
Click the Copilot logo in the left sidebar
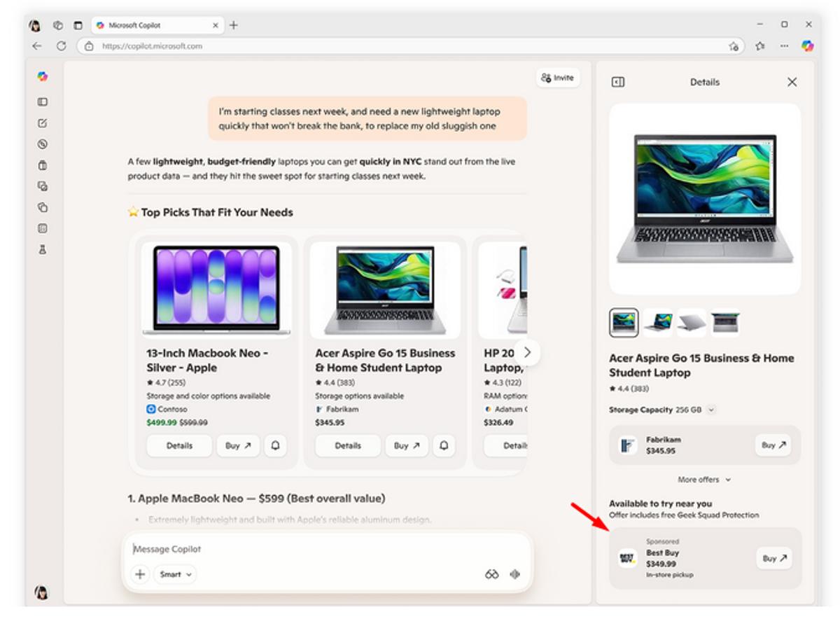click(43, 76)
